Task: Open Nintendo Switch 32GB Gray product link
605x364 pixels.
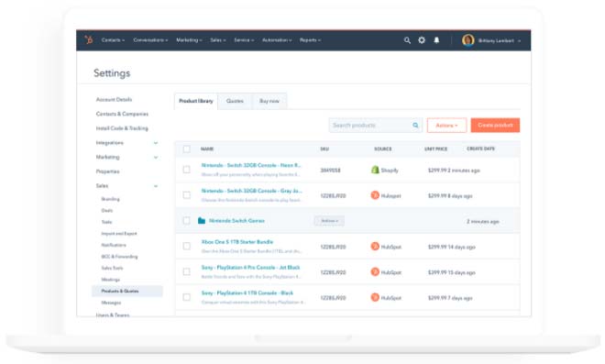Action: pyautogui.click(x=251, y=191)
